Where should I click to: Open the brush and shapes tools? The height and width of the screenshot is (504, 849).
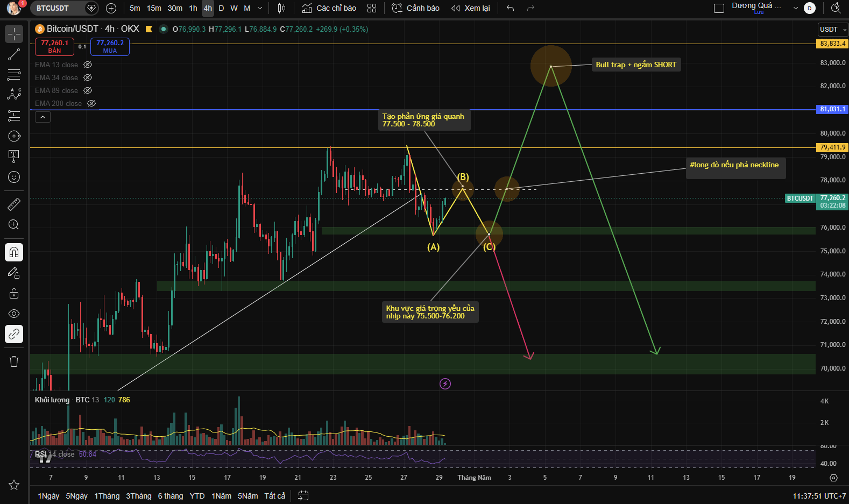pyautogui.click(x=14, y=136)
